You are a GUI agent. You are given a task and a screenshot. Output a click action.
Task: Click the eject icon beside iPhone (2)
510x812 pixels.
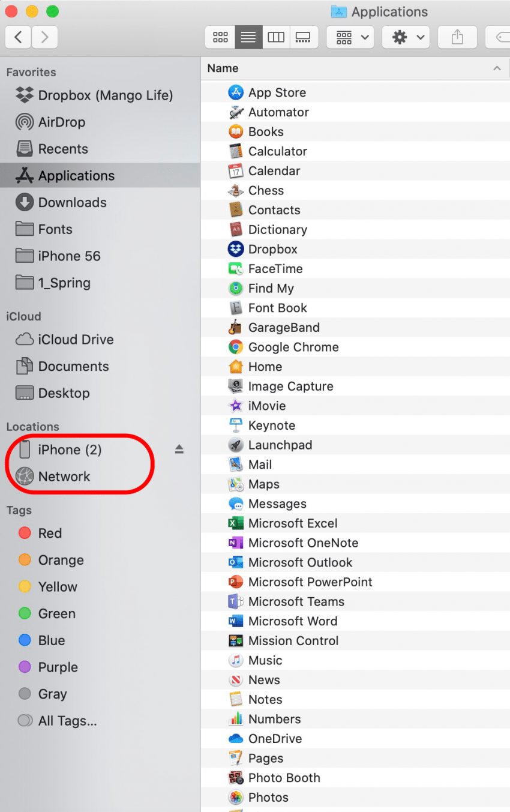click(x=179, y=450)
